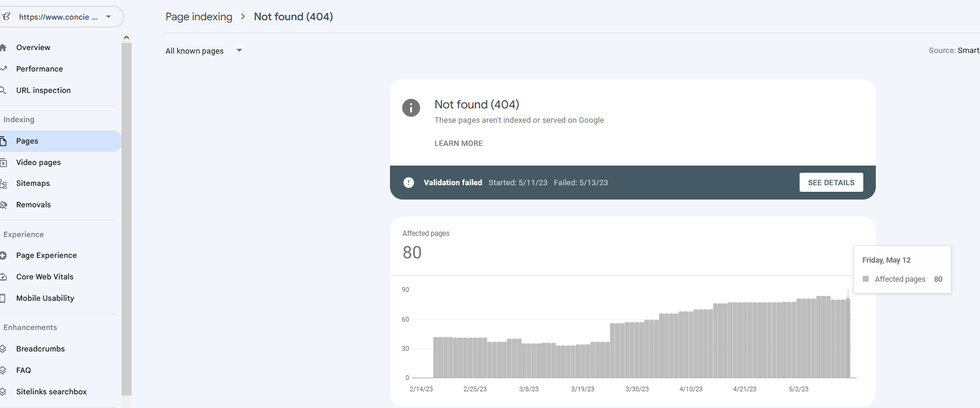Select the Pages menu item
This screenshot has width=980, height=408.
60,141
